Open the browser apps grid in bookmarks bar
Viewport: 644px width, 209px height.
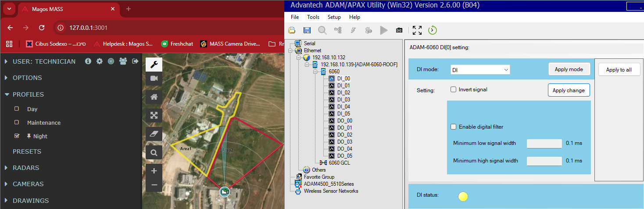[9, 43]
